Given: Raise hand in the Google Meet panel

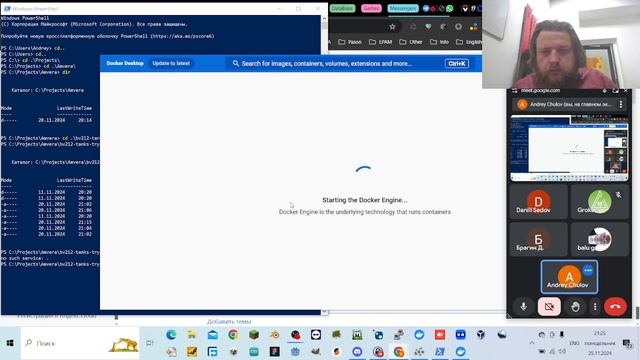Looking at the screenshot, I should 576,306.
